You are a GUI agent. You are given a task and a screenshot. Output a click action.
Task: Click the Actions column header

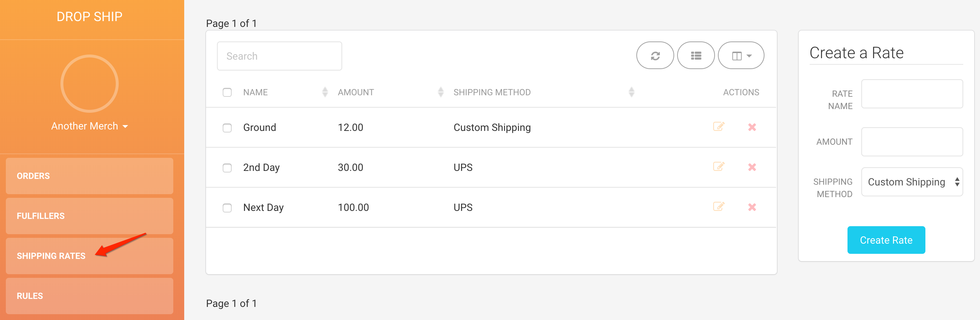pyautogui.click(x=741, y=92)
